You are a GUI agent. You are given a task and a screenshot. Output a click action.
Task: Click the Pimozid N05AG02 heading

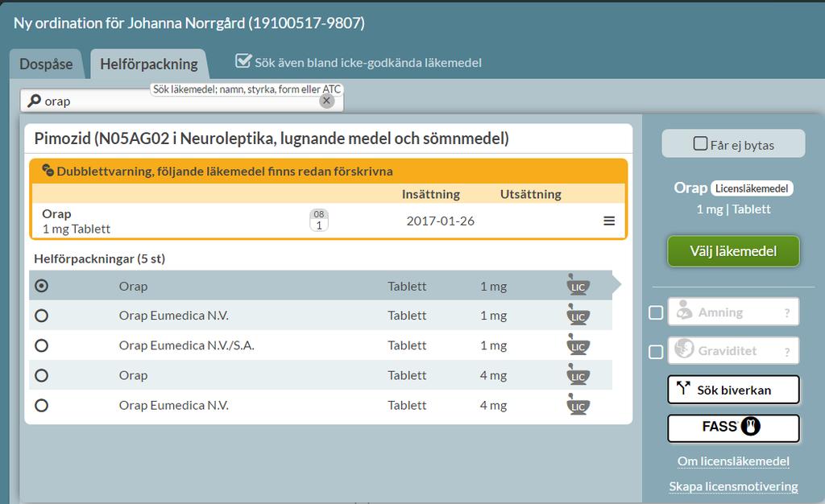tap(272, 138)
